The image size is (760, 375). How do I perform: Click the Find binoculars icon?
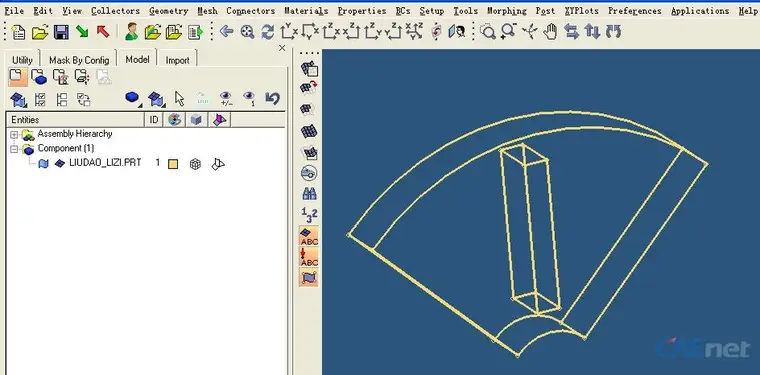point(309,194)
